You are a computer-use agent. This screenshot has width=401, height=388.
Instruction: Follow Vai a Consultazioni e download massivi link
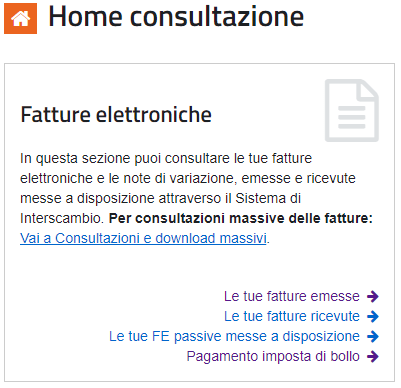point(143,238)
